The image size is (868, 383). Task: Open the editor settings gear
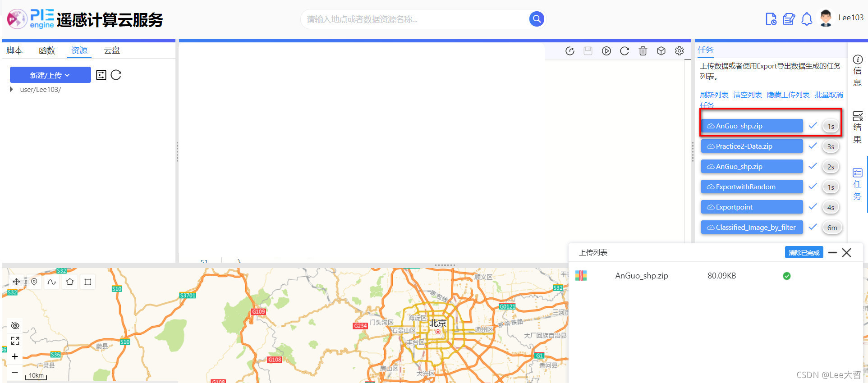(680, 51)
